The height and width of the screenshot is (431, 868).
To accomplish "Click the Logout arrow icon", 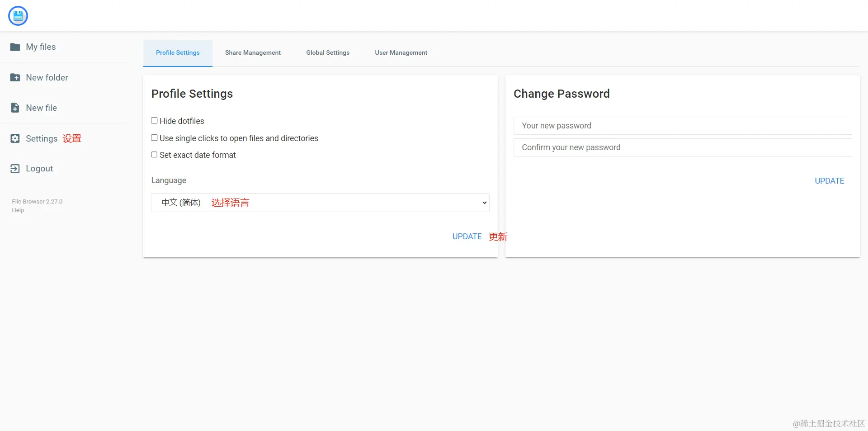I will (x=15, y=169).
